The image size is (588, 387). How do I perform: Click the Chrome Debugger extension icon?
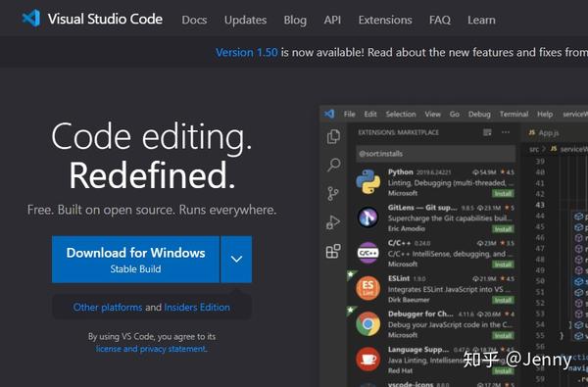(367, 323)
